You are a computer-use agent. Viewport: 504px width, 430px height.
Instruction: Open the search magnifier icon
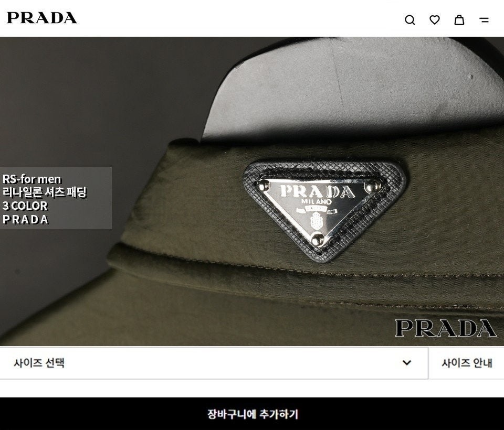410,20
